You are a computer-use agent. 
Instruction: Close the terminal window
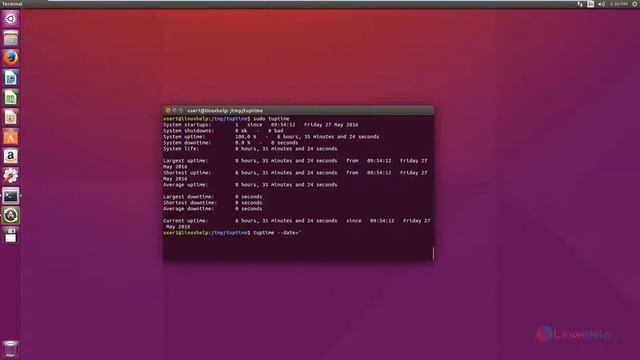[x=168, y=111]
